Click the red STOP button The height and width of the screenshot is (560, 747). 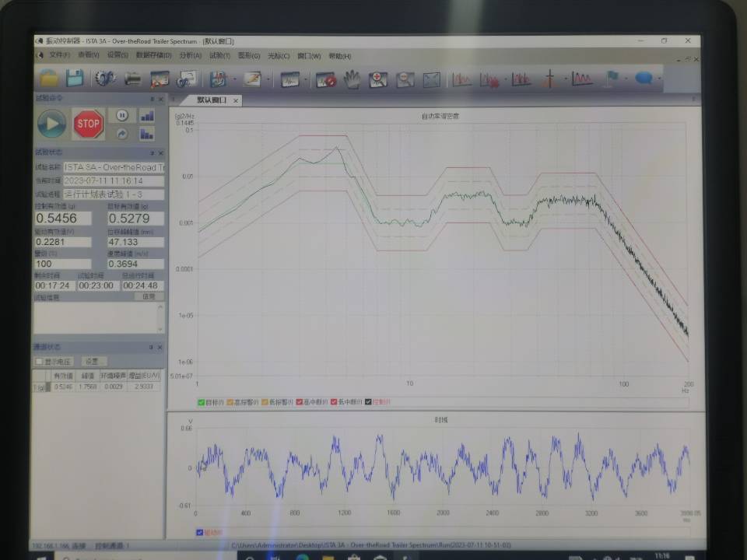tap(88, 124)
